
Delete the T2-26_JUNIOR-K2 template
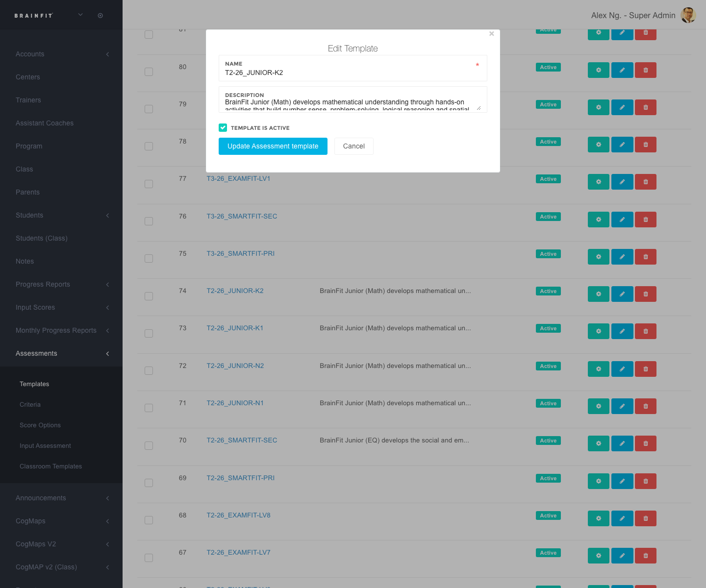646,294
